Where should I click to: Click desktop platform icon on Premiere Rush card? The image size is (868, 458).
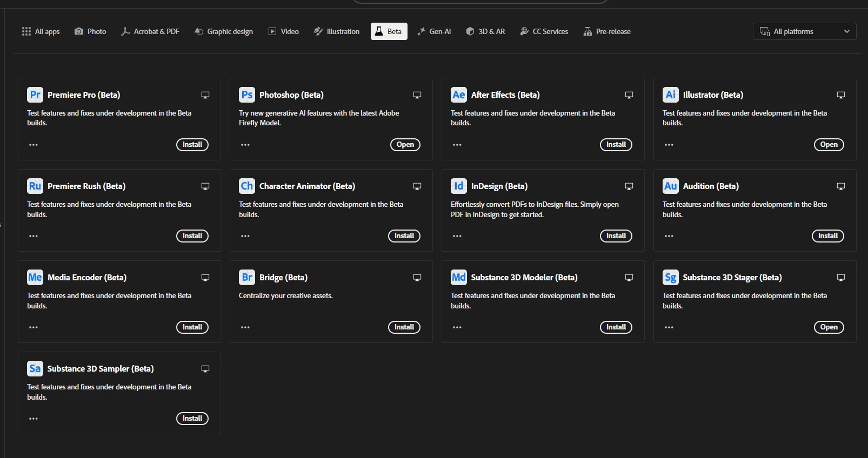click(x=205, y=186)
